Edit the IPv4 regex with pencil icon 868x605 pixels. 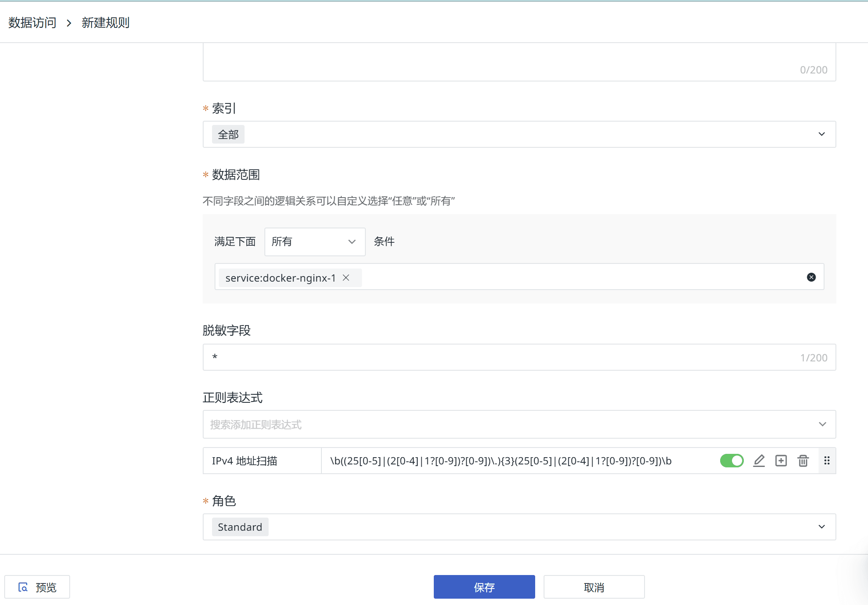759,461
